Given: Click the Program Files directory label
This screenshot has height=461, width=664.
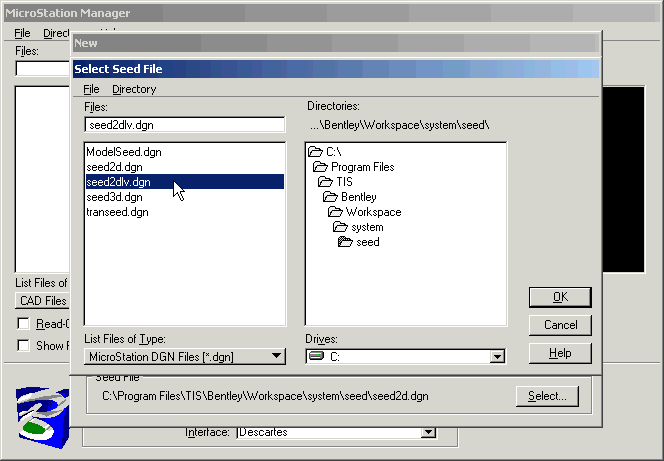Looking at the screenshot, I should 362,167.
